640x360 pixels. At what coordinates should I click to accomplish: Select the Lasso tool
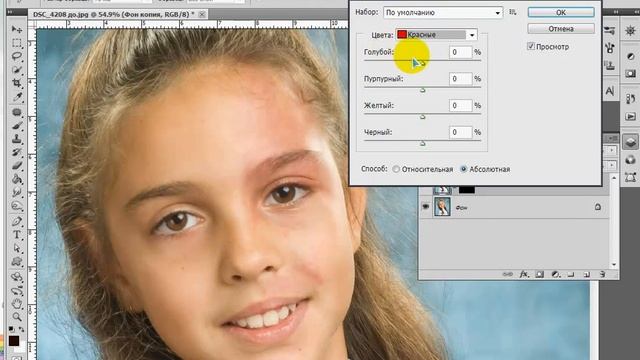click(17, 56)
